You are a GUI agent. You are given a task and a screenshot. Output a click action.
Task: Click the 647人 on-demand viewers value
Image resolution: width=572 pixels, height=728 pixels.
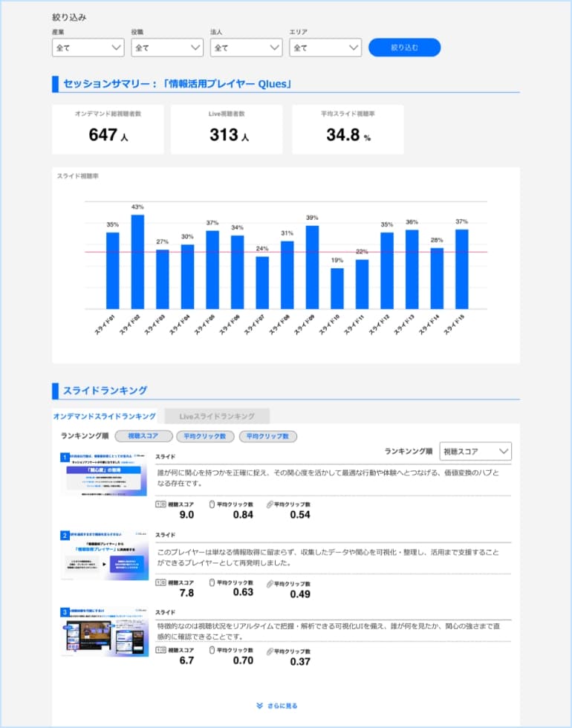[108, 134]
